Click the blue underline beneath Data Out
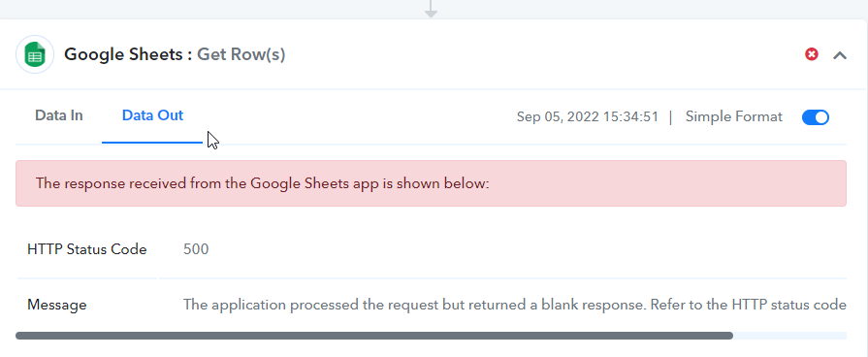Screen dimensions: 868x357 [152, 143]
